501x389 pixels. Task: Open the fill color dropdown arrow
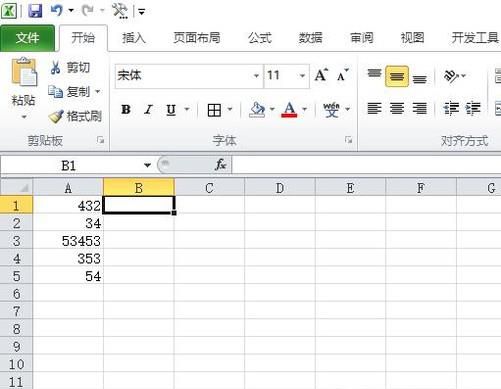coord(272,109)
